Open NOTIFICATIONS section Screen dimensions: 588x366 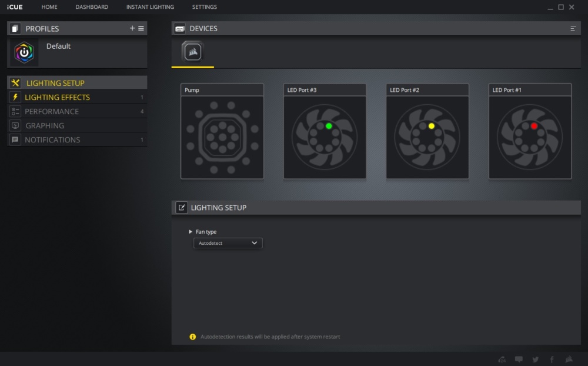pos(77,139)
